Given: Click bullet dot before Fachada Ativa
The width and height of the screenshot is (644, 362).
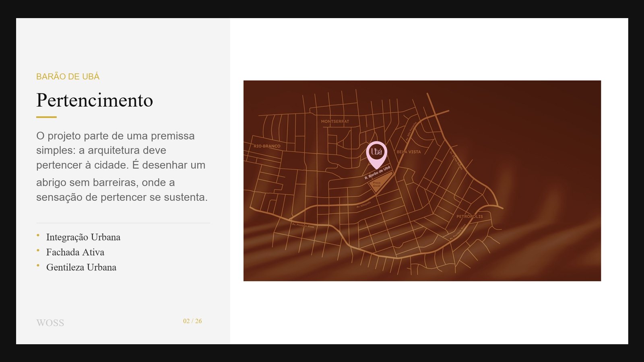Looking at the screenshot, I should pyautogui.click(x=38, y=251).
